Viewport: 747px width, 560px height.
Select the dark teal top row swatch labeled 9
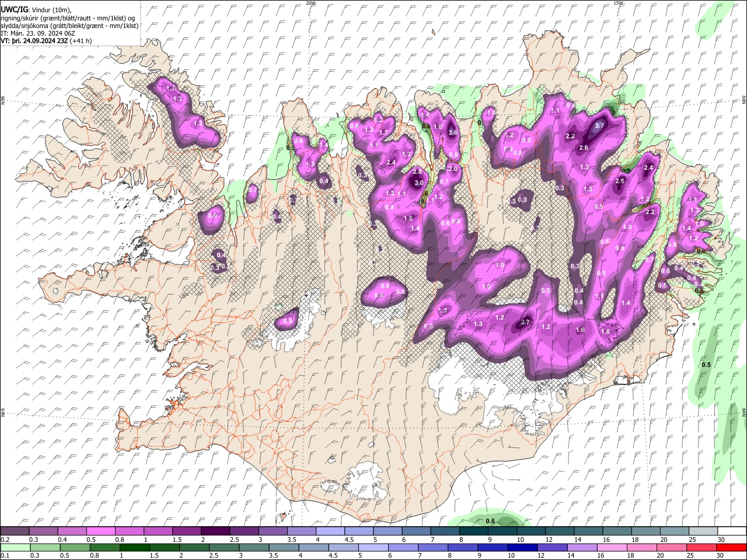pyautogui.click(x=501, y=531)
